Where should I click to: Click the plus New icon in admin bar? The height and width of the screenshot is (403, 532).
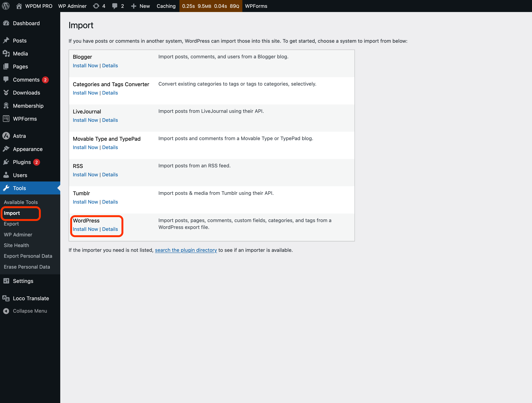(134, 6)
